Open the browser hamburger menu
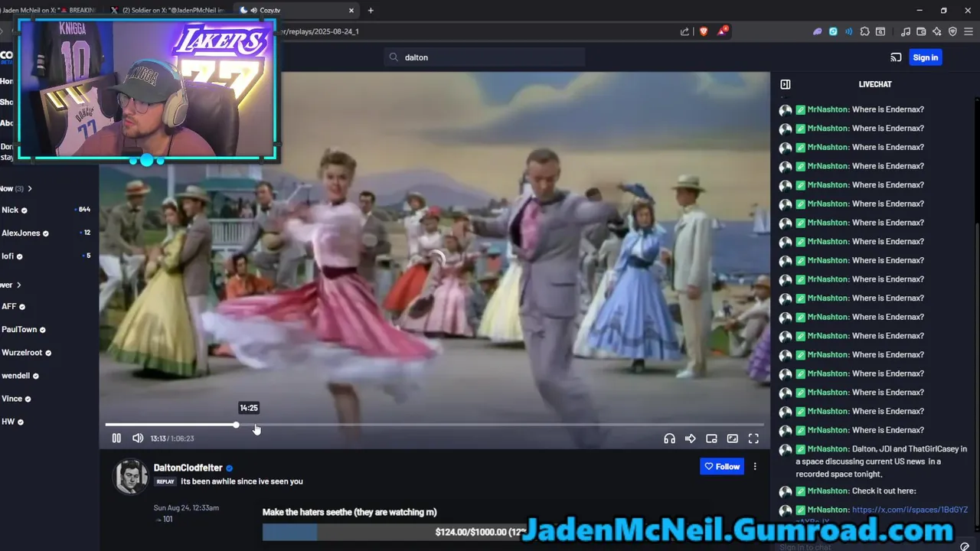The image size is (980, 551). point(969,31)
